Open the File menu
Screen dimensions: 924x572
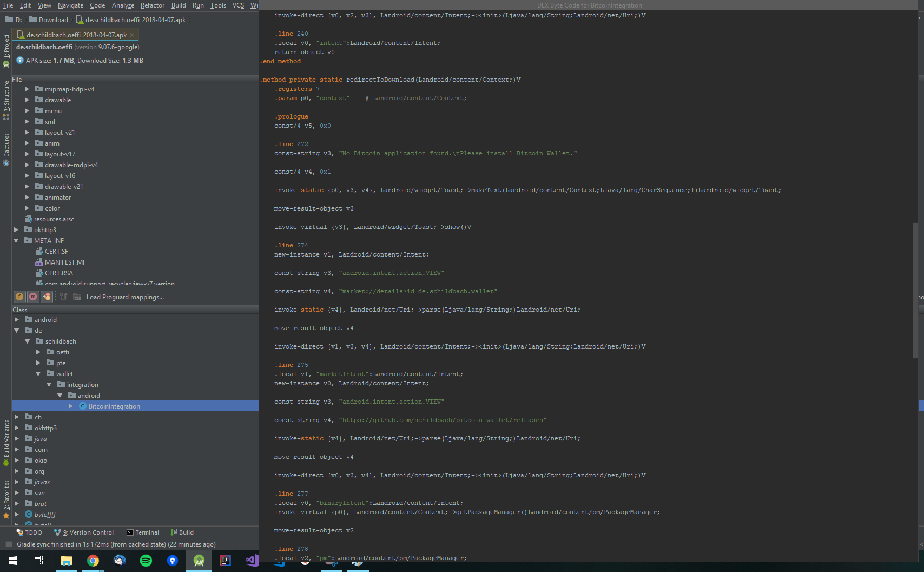tap(8, 5)
